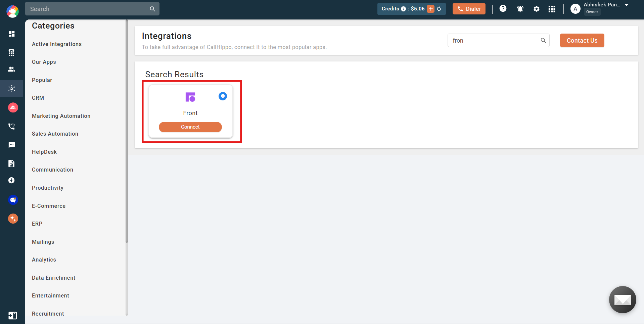Open the apps grid icon

tap(552, 9)
